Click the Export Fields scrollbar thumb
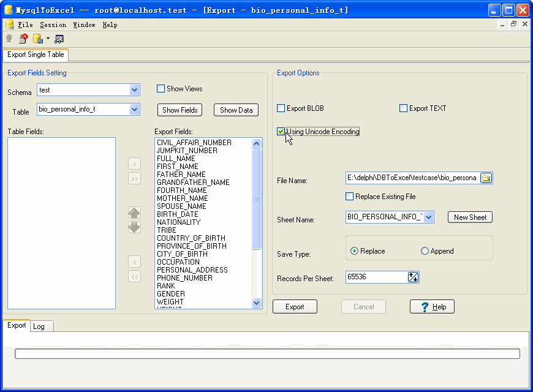The width and height of the screenshot is (533, 392). click(256, 199)
